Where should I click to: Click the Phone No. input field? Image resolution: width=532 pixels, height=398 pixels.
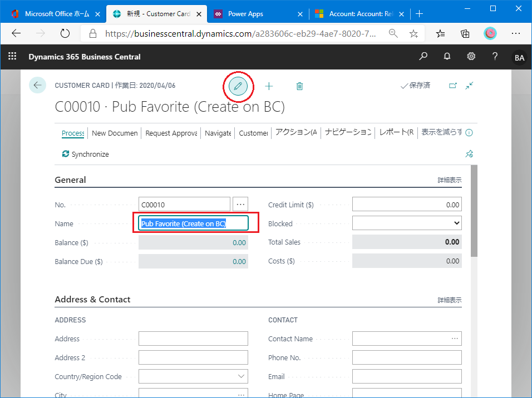click(x=407, y=357)
